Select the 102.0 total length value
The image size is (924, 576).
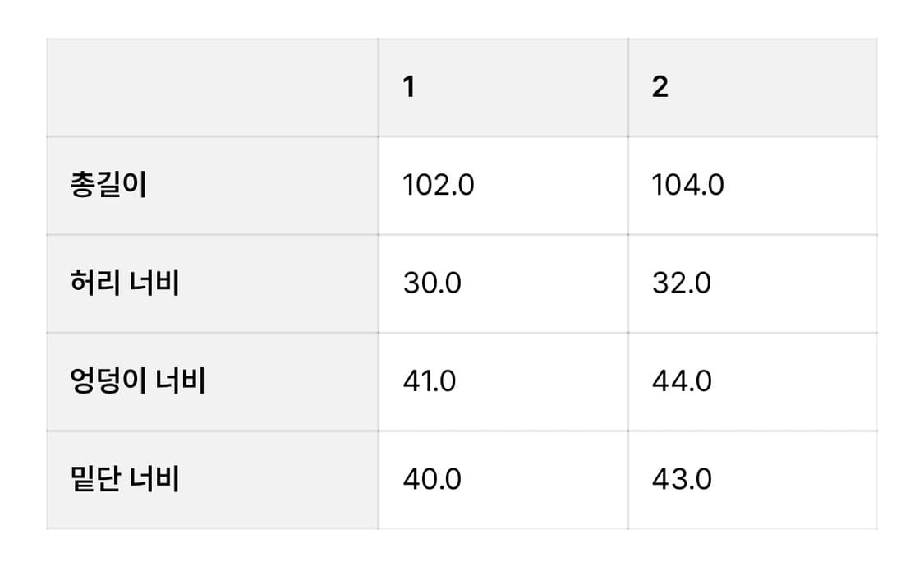tap(439, 186)
